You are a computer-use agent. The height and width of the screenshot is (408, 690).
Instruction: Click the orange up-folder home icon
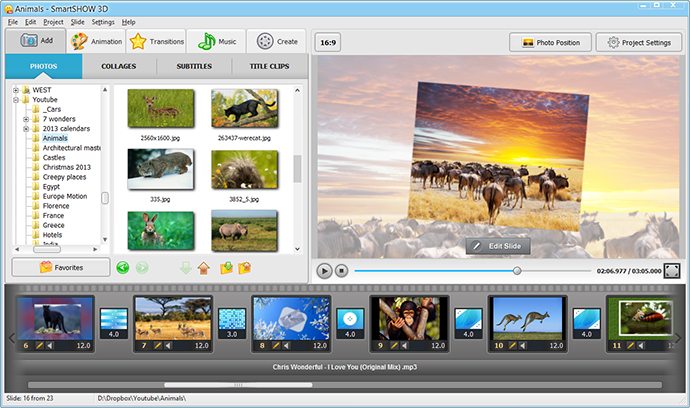pyautogui.click(x=204, y=267)
